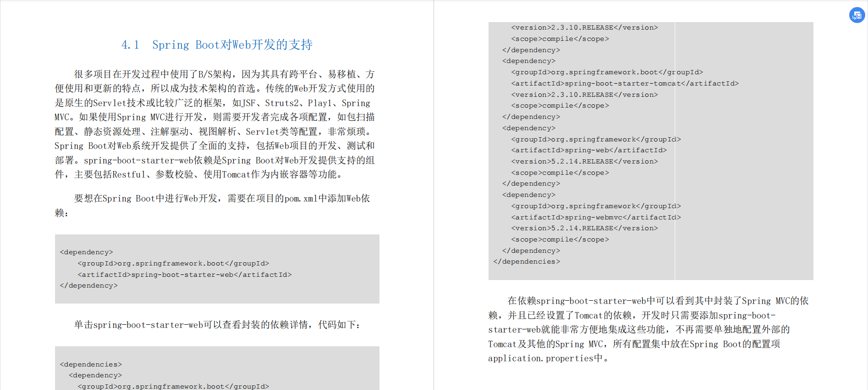The image size is (868, 390).
Task: Click the 5.2.14.RELEASE version directly below spring-webmvc artifactId
Action: [584, 228]
